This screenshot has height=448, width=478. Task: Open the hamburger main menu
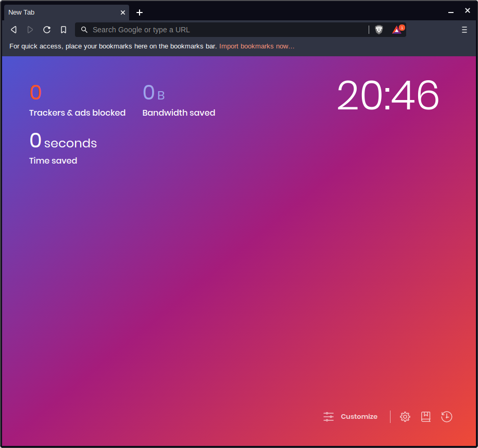(464, 30)
